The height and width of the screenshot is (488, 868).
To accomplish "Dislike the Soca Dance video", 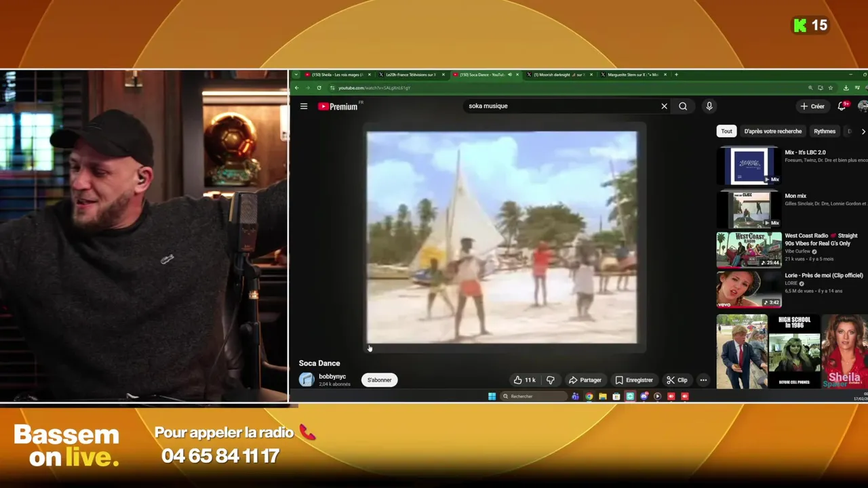I will (551, 380).
